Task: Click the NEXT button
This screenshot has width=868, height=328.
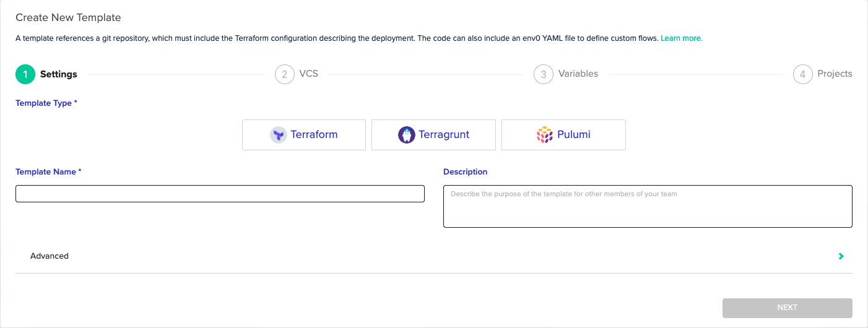Action: (788, 308)
